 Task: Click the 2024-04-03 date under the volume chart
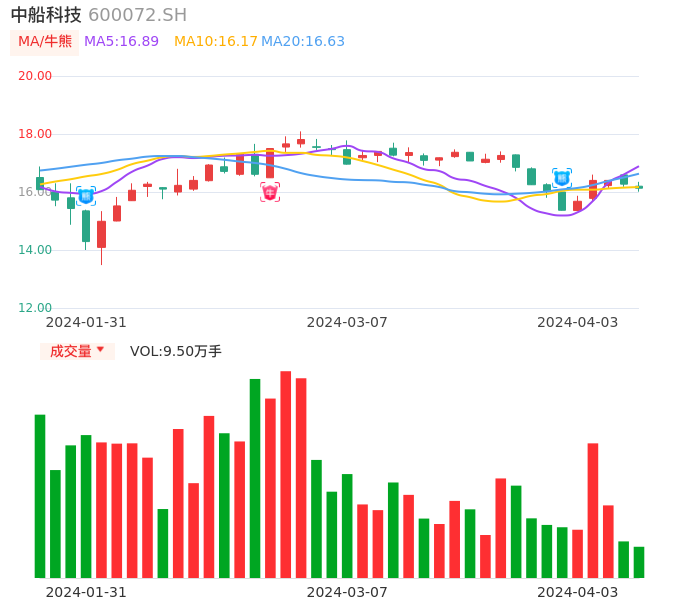pyautogui.click(x=578, y=592)
